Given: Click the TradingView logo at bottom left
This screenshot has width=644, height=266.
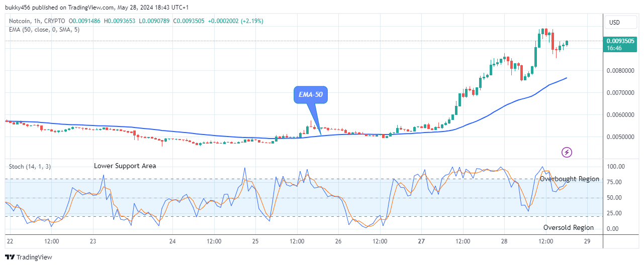Looking at the screenshot, I should [x=29, y=257].
